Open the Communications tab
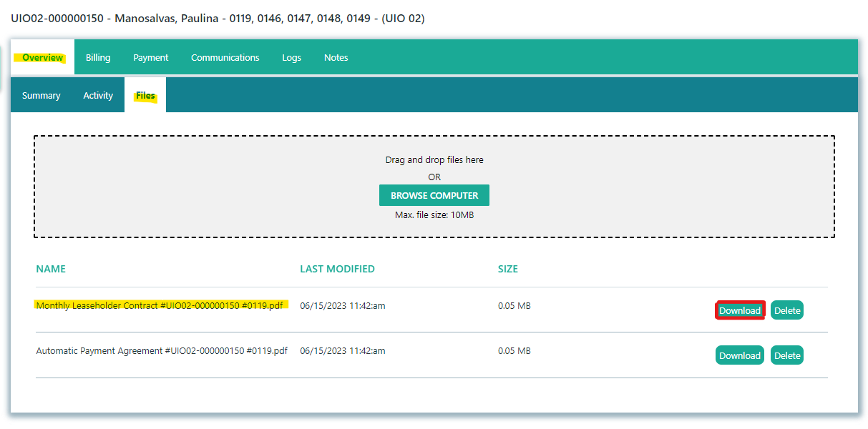Viewport: 868px width, 429px height. click(x=225, y=58)
